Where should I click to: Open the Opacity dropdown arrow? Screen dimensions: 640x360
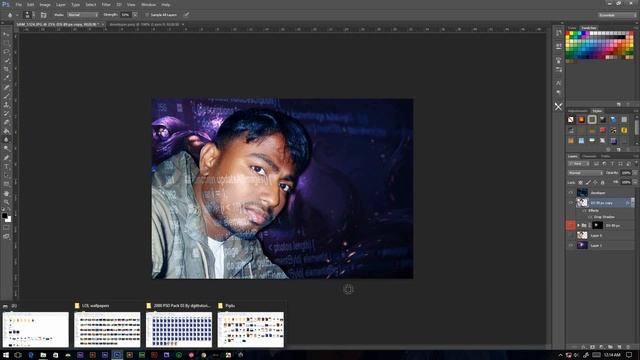[635, 173]
